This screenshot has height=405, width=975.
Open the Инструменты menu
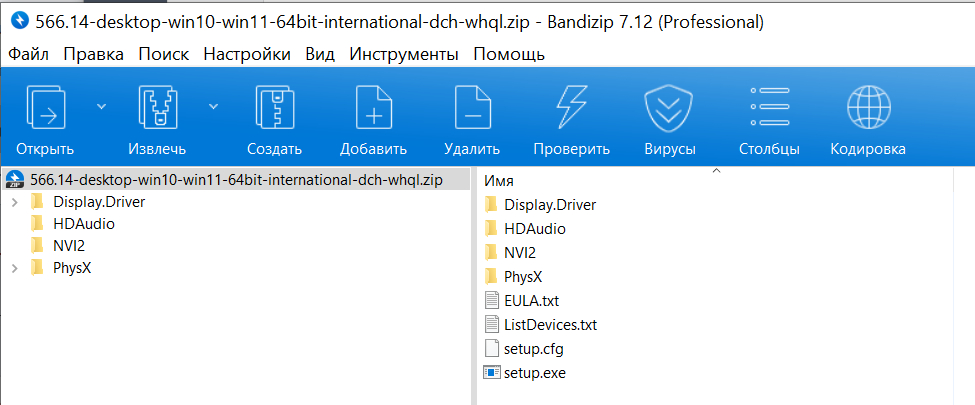pos(404,54)
